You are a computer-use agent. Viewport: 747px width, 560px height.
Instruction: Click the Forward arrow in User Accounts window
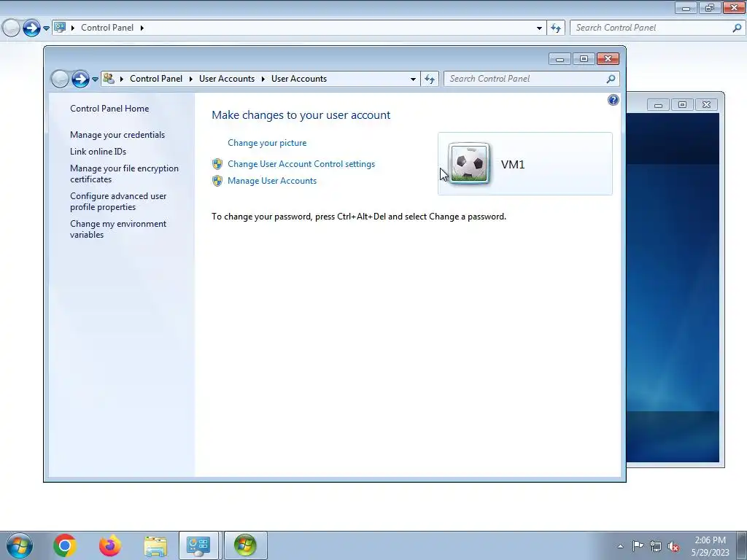[80, 79]
